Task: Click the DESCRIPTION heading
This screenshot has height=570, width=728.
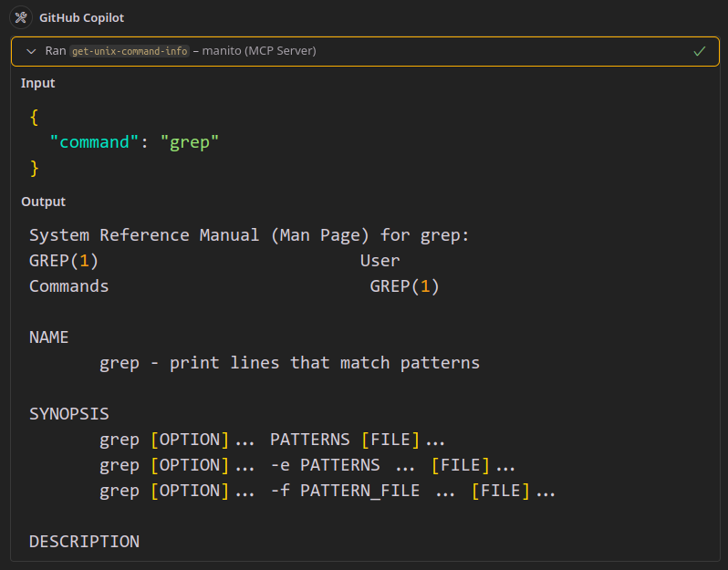Action: pos(85,542)
